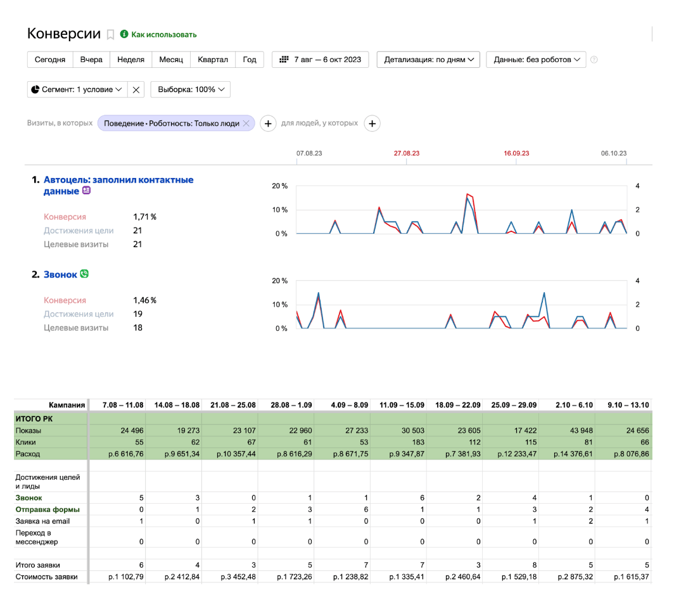
Task: Add people condition with second plus button
Action: pos(372,124)
